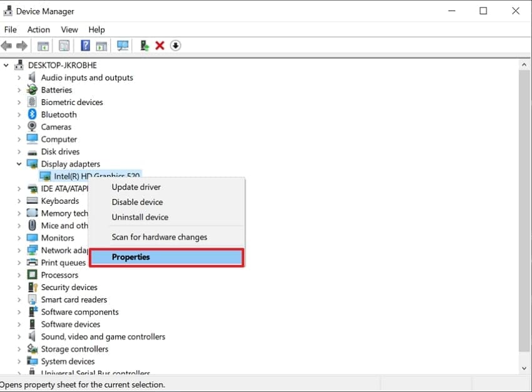
Task: Expand the Audio inputs and outputs category
Action: point(19,78)
